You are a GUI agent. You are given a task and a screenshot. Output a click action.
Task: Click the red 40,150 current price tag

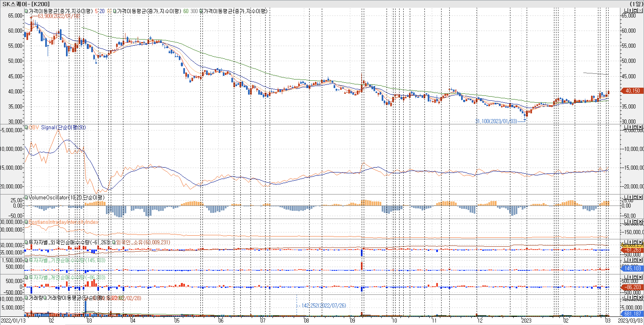click(632, 91)
